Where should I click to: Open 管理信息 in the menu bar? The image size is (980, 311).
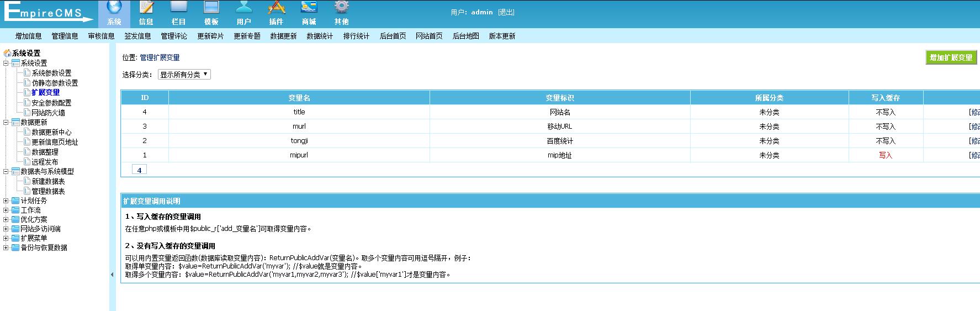[x=65, y=36]
